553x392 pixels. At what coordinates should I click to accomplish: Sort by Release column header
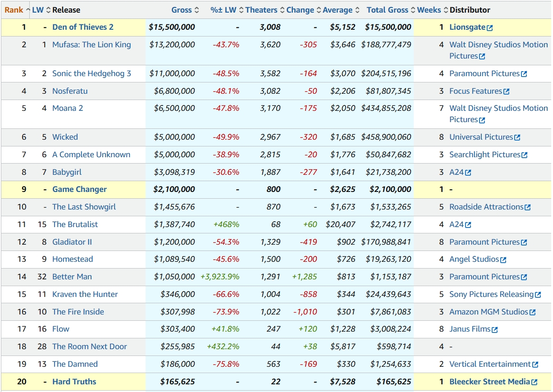[x=66, y=10]
